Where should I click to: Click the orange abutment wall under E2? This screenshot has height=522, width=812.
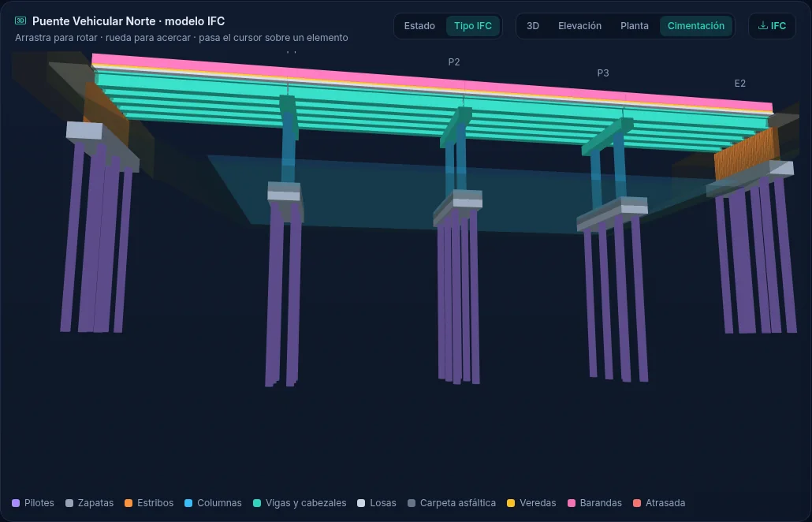pos(747,153)
